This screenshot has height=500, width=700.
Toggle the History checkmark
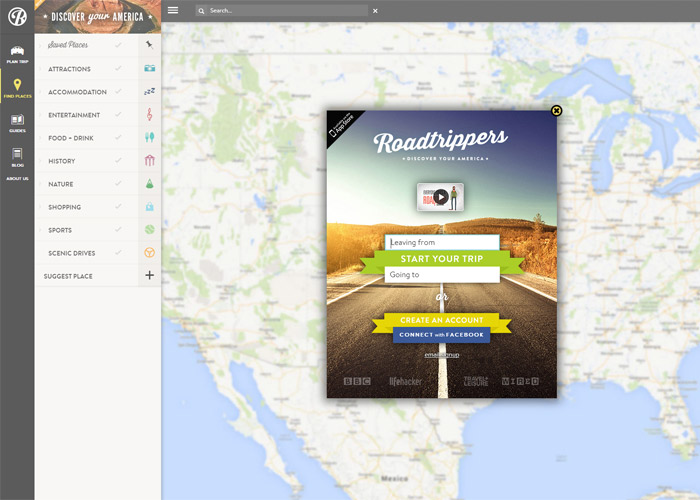(x=118, y=161)
